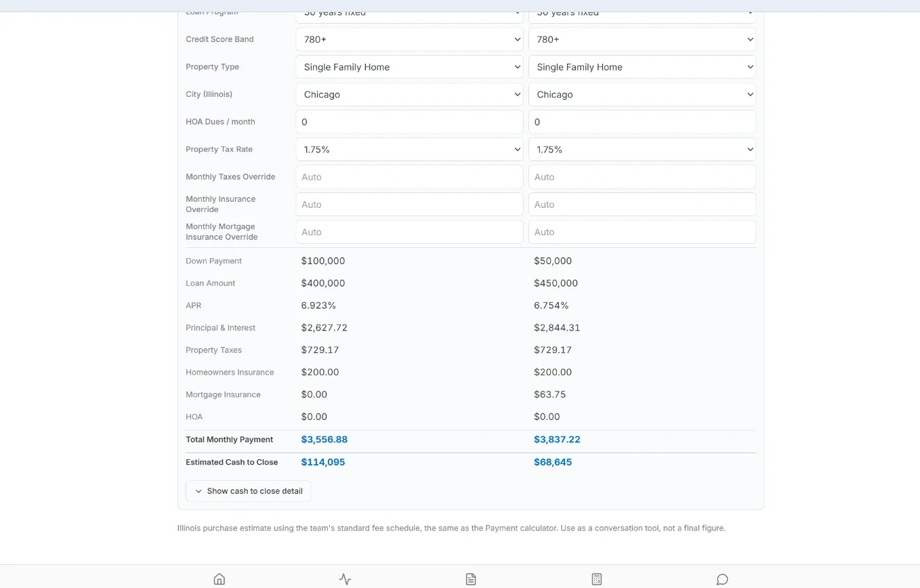The width and height of the screenshot is (920, 588).
Task: Focus second scenario's HOA Dues field
Action: pos(642,122)
